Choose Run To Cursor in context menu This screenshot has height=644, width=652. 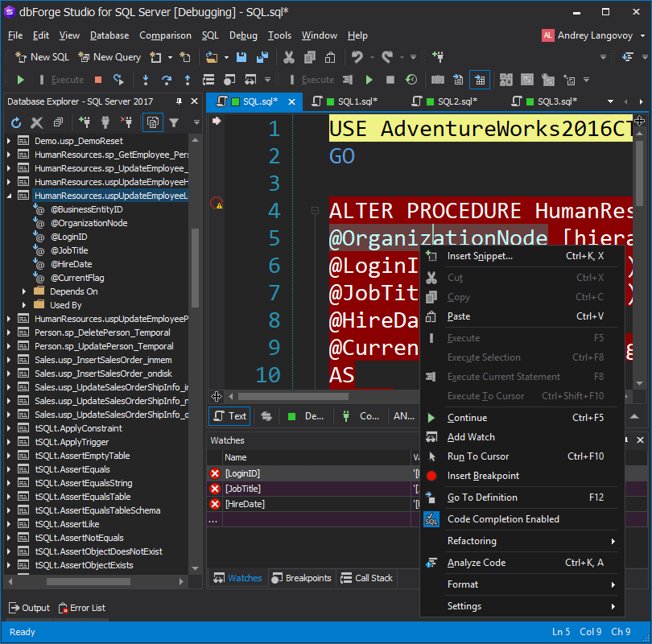(522, 456)
